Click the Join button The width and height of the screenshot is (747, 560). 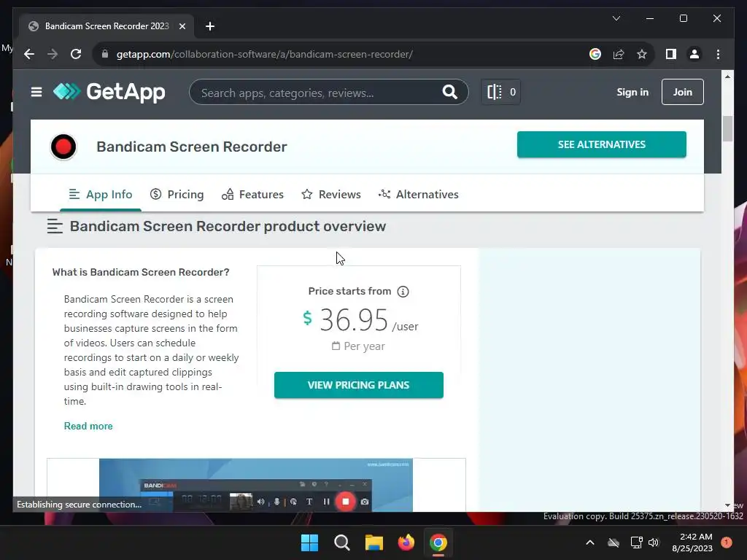pyautogui.click(x=682, y=92)
